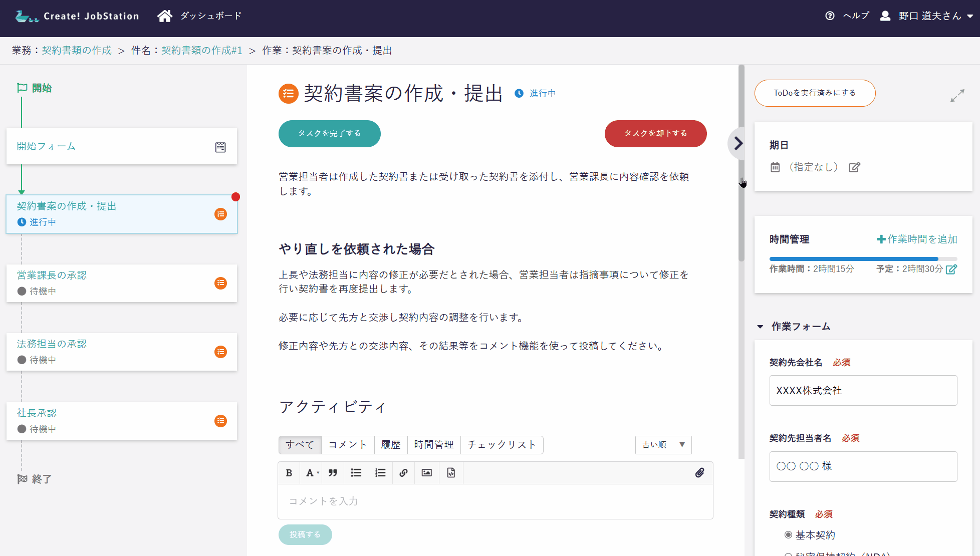
Task: Select the 基本契約 radio button
Action: [788, 535]
